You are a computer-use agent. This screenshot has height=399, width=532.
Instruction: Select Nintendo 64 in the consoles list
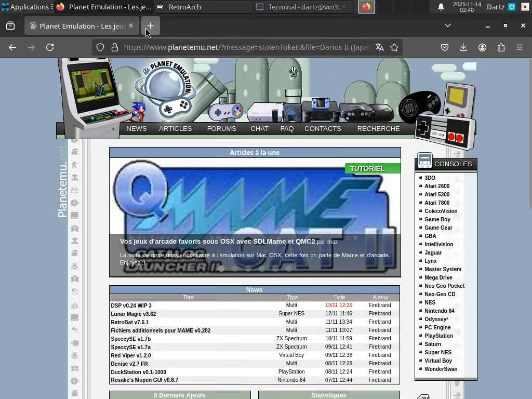click(x=440, y=311)
